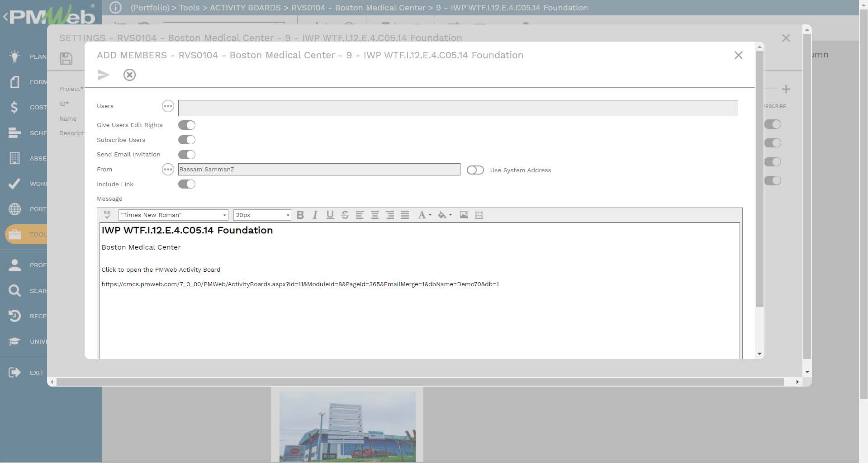Image resolution: width=868 pixels, height=463 pixels.
Task: Turn on Use System Address
Action: click(x=475, y=170)
